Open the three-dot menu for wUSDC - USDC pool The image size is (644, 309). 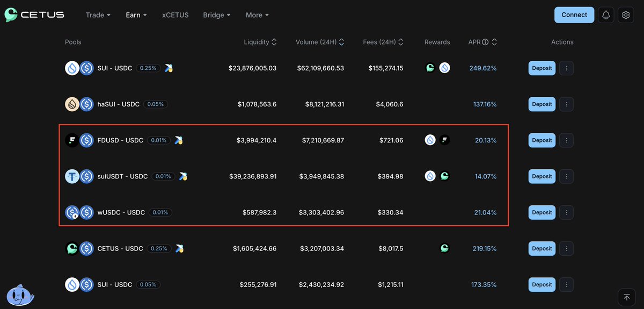click(566, 212)
